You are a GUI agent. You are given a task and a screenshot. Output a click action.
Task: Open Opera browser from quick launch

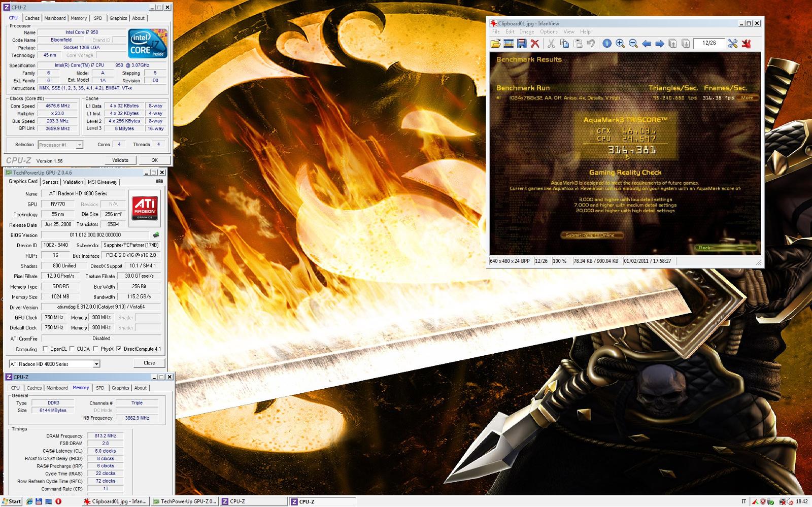58,501
